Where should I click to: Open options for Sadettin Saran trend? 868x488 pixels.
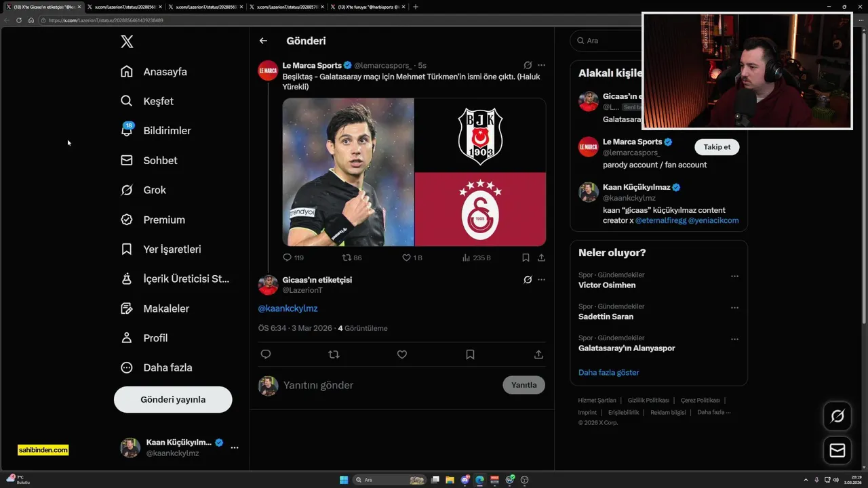(734, 308)
